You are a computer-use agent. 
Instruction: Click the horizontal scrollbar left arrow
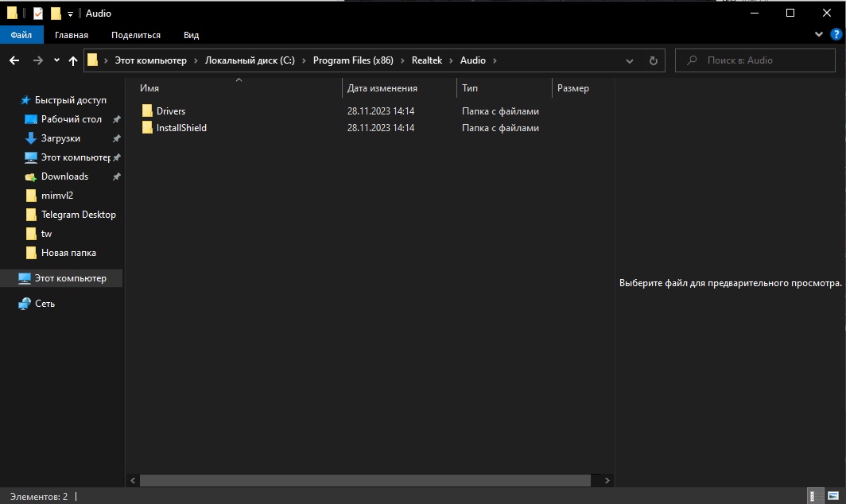134,480
